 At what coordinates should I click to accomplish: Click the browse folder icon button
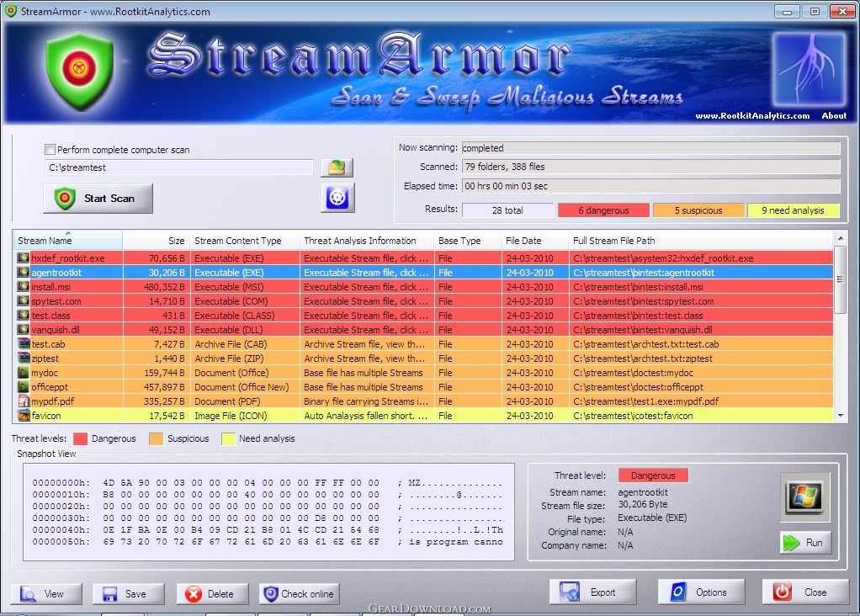(x=337, y=167)
